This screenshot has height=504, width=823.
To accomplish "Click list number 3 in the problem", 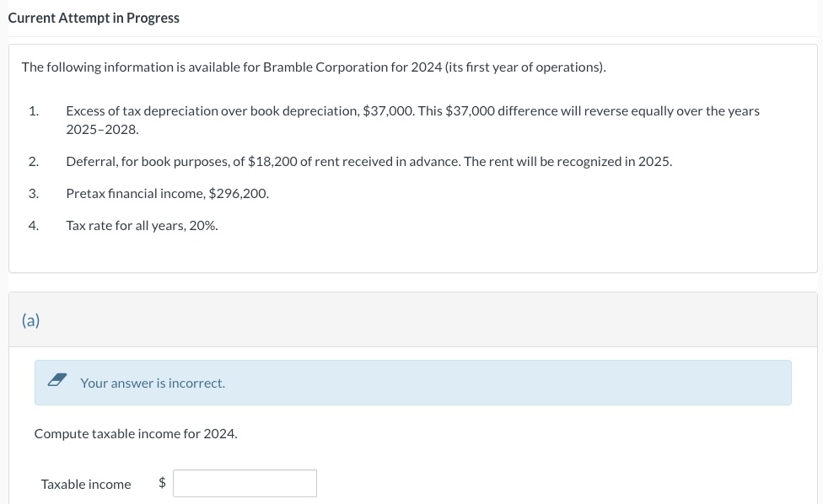I will [33, 193].
